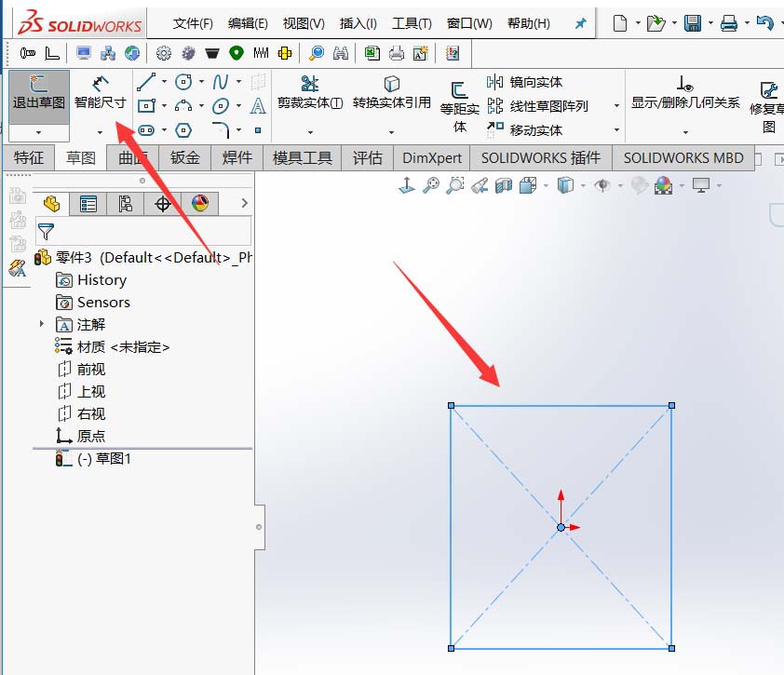
Task: Toggle the menu bar pushpin
Action: (580, 23)
